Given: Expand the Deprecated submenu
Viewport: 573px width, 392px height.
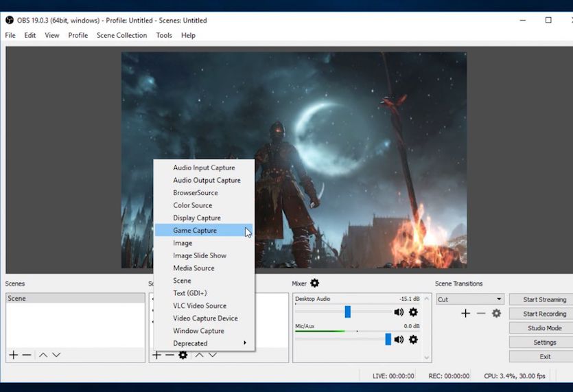Looking at the screenshot, I should (x=204, y=343).
